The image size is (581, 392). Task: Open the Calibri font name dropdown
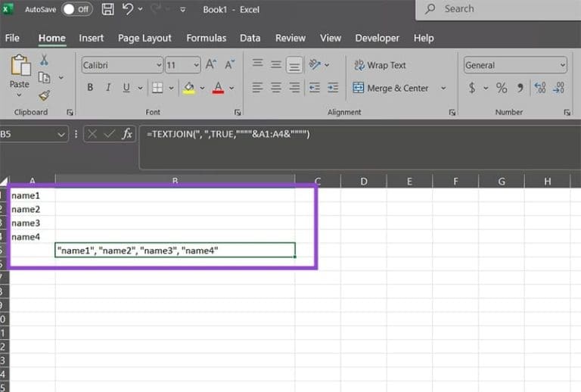121,65
